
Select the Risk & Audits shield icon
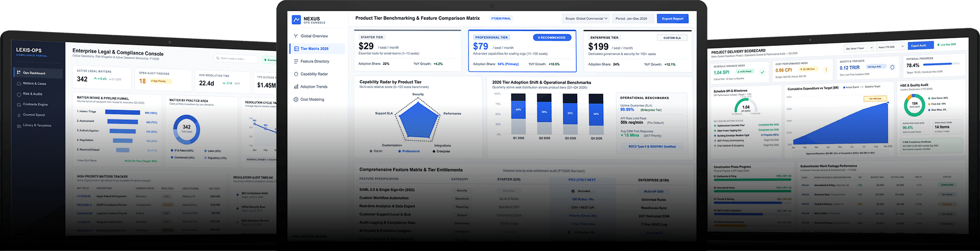pyautogui.click(x=19, y=94)
